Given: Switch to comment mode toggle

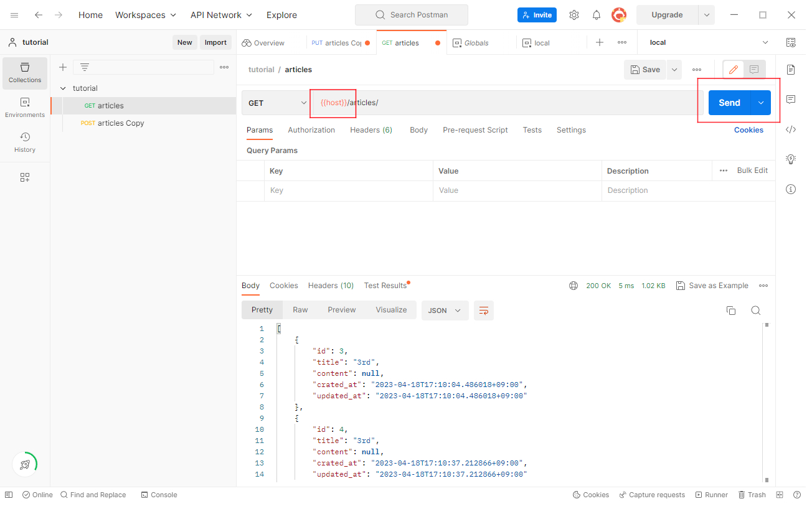Looking at the screenshot, I should pos(754,70).
